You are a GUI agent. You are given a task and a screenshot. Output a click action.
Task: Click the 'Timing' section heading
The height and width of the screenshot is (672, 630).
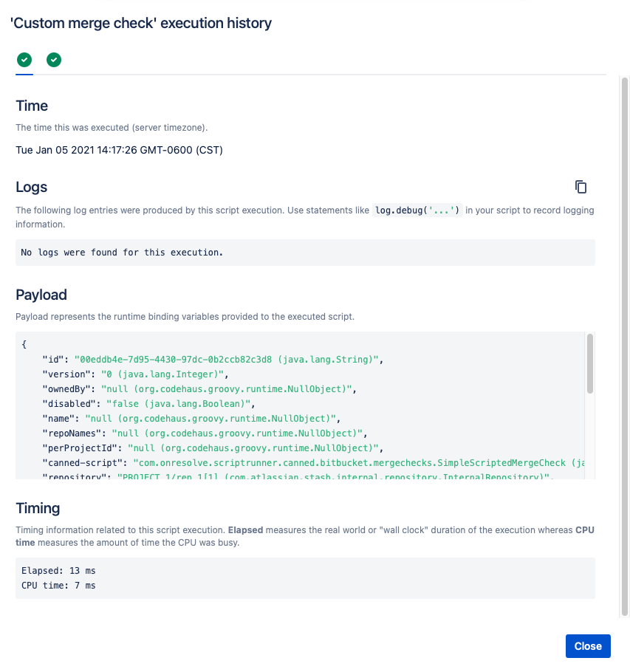pos(38,508)
